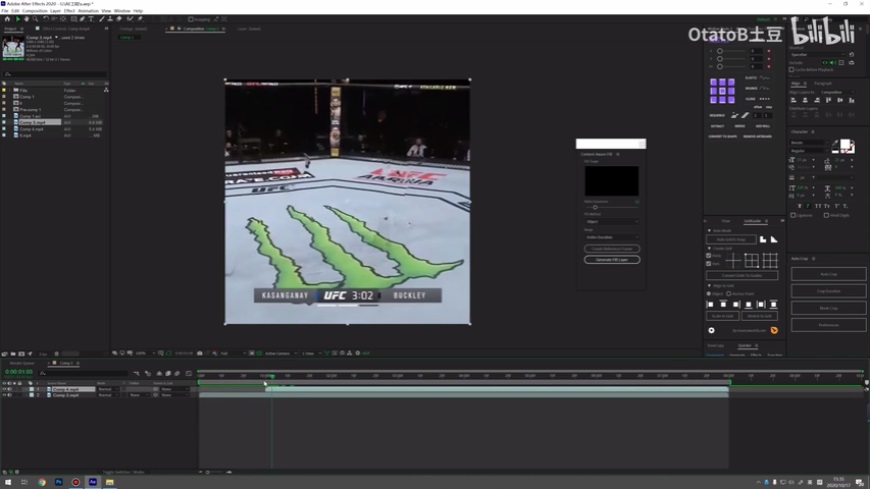Viewport: 870px width, 489px height.
Task: Click the delete trash icon in Project panel
Action: click(x=57, y=354)
